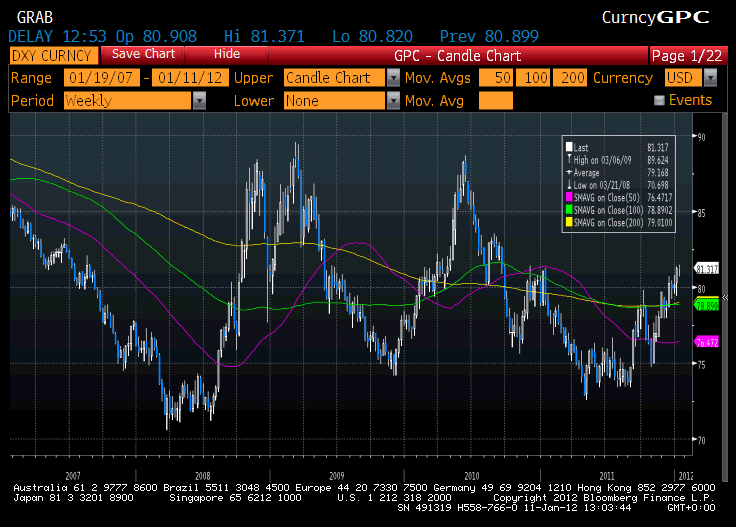Click the Hide button
This screenshot has width=736, height=527.
pos(227,54)
